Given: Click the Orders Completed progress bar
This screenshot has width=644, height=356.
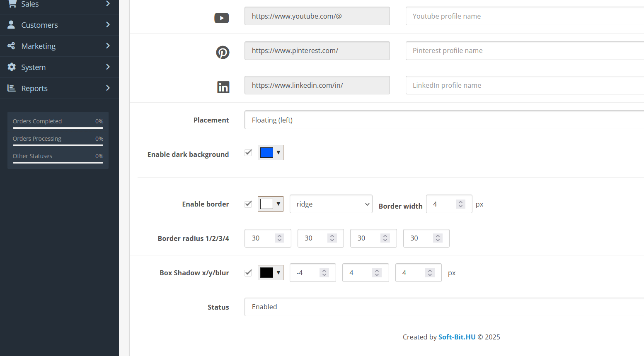Looking at the screenshot, I should (x=58, y=128).
